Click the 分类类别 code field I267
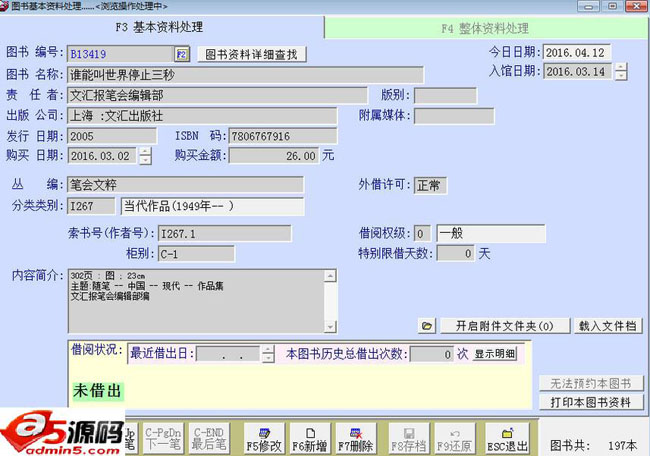Viewport: 650px width, 456px height. tap(91, 206)
